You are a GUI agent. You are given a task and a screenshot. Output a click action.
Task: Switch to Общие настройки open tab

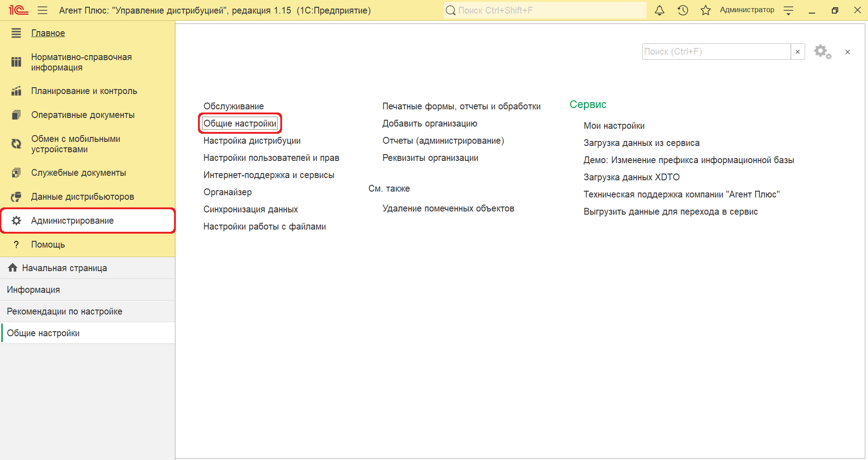[x=88, y=333]
